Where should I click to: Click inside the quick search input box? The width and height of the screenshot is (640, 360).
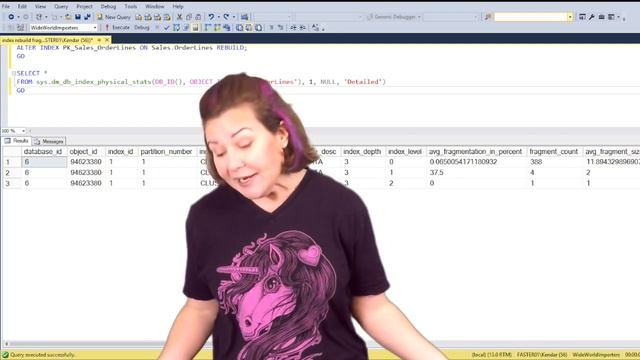pos(531,17)
